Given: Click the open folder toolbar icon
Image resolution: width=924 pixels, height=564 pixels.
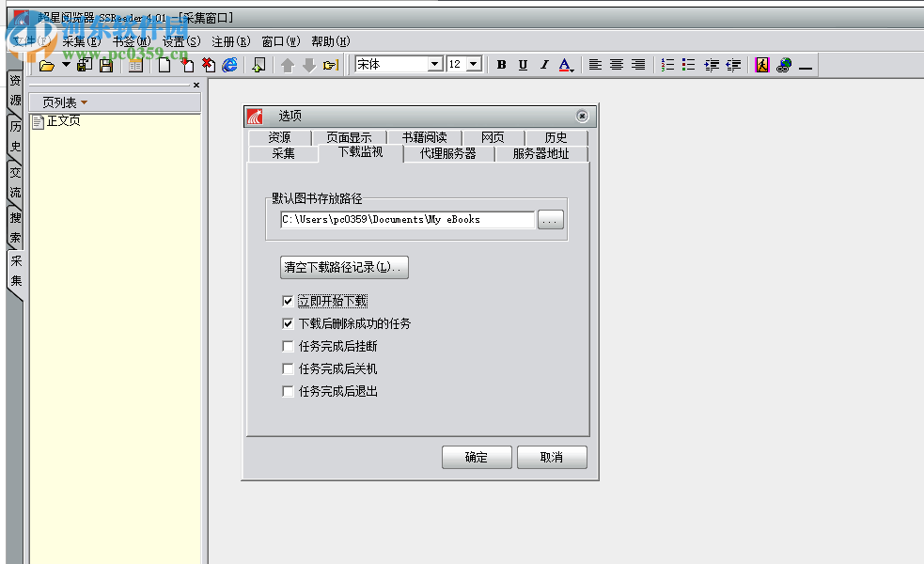Looking at the screenshot, I should click(47, 66).
